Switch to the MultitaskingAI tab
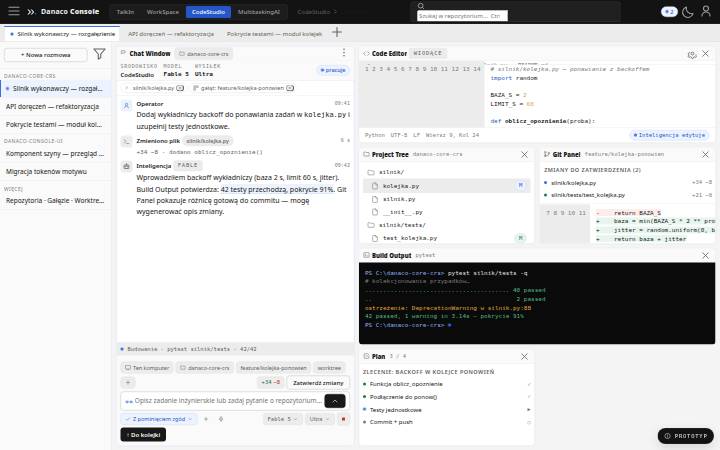Screen dimensions: 720x450 [259, 12]
